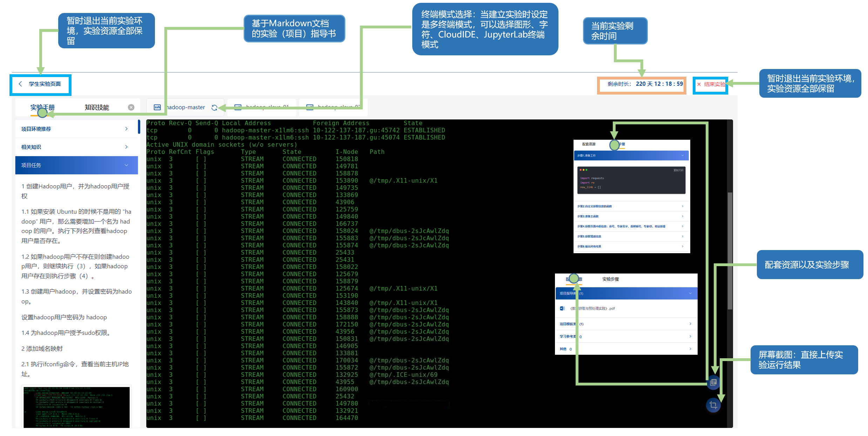Switch to the 实验步骤 tab in lower popup
This screenshot has width=868, height=436.
point(610,279)
